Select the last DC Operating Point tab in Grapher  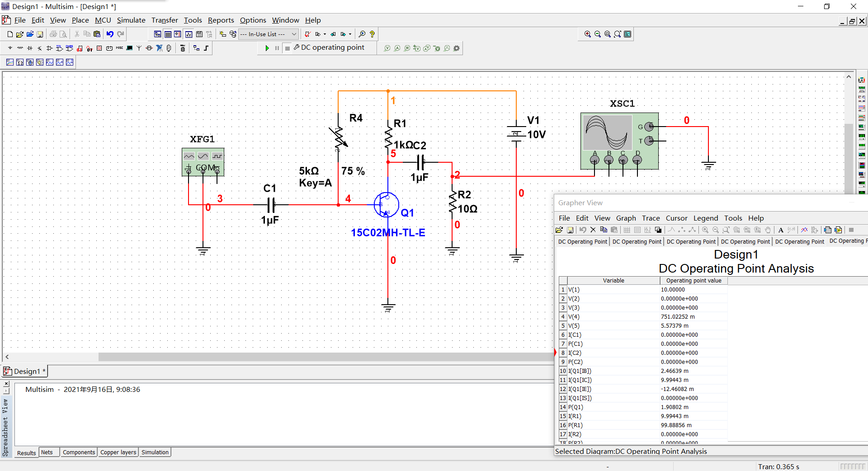849,241
